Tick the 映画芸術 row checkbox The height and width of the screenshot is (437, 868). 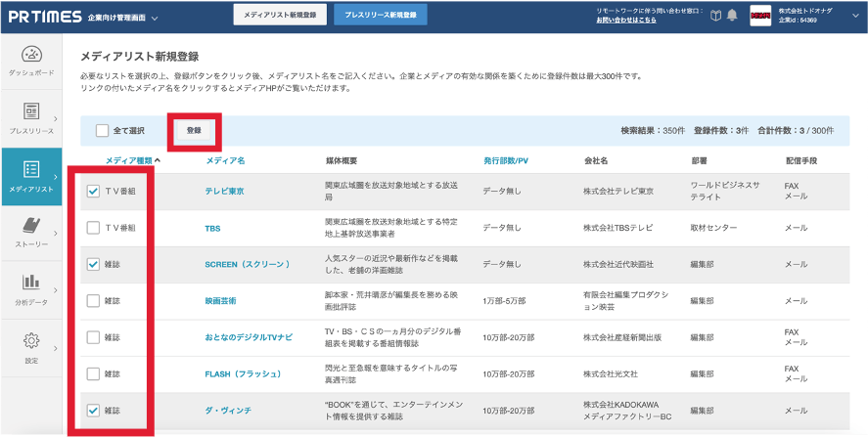click(94, 300)
